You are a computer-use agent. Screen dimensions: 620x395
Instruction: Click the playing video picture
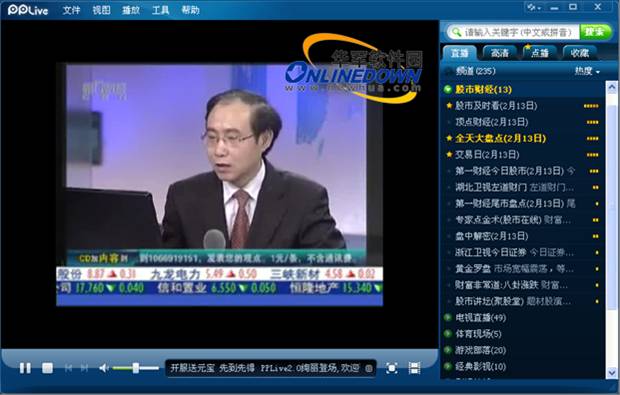click(x=219, y=184)
